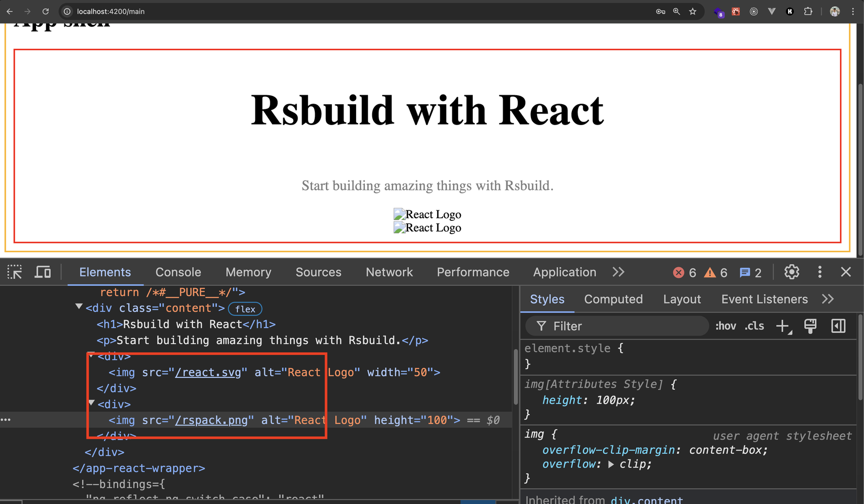Click the browser forward arrow

click(x=27, y=11)
